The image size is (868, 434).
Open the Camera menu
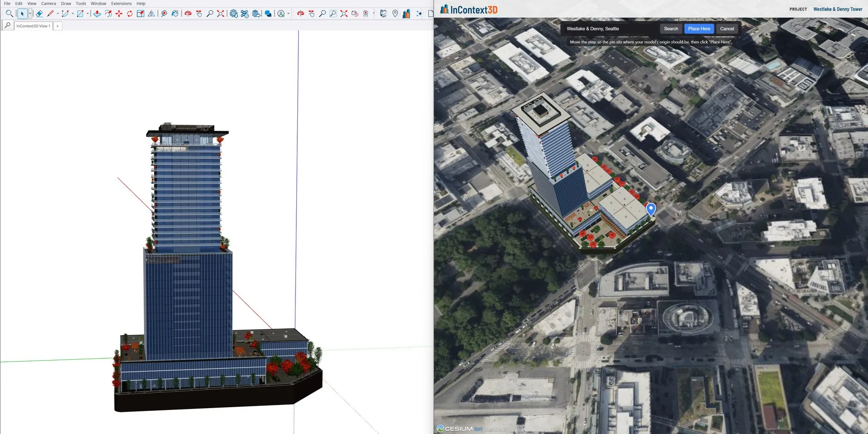click(x=48, y=3)
